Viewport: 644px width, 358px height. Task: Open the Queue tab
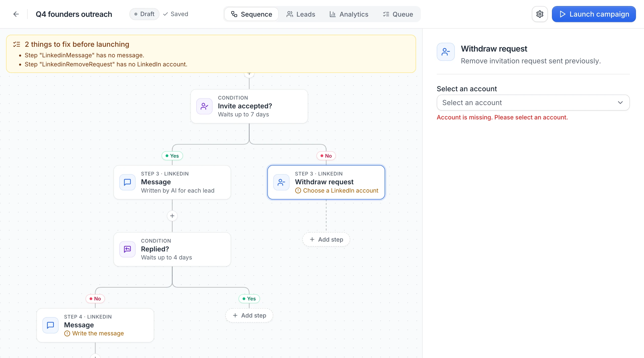(398, 14)
